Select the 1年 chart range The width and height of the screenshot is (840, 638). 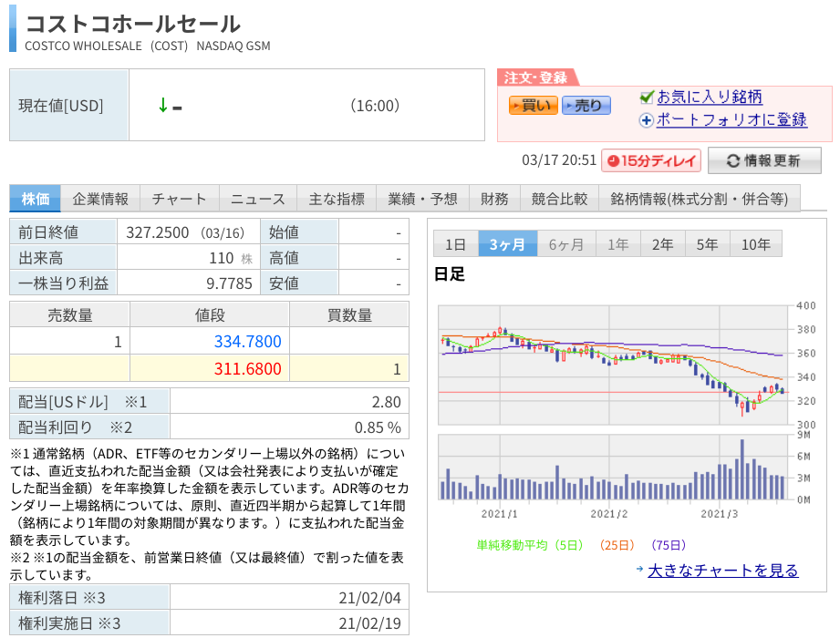click(618, 244)
